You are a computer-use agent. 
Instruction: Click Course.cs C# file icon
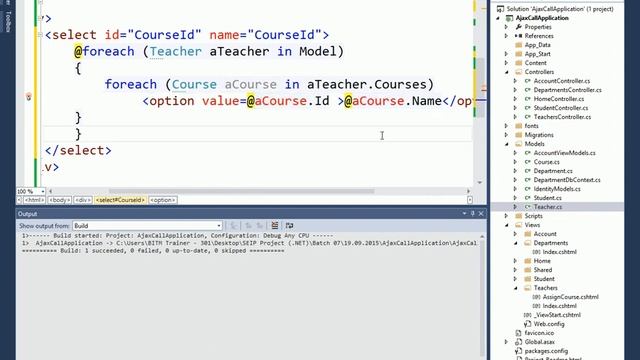[x=527, y=162]
